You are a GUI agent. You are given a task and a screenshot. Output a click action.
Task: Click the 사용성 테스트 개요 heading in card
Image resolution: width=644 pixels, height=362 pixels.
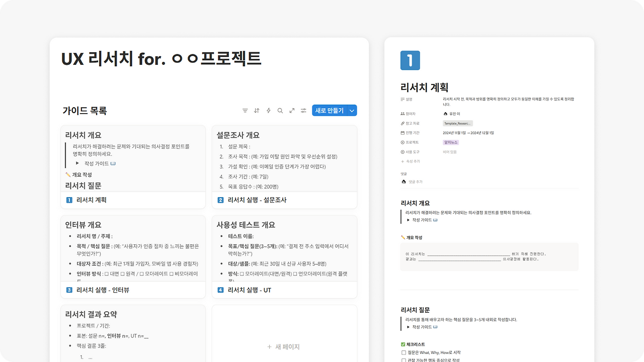coord(246,225)
